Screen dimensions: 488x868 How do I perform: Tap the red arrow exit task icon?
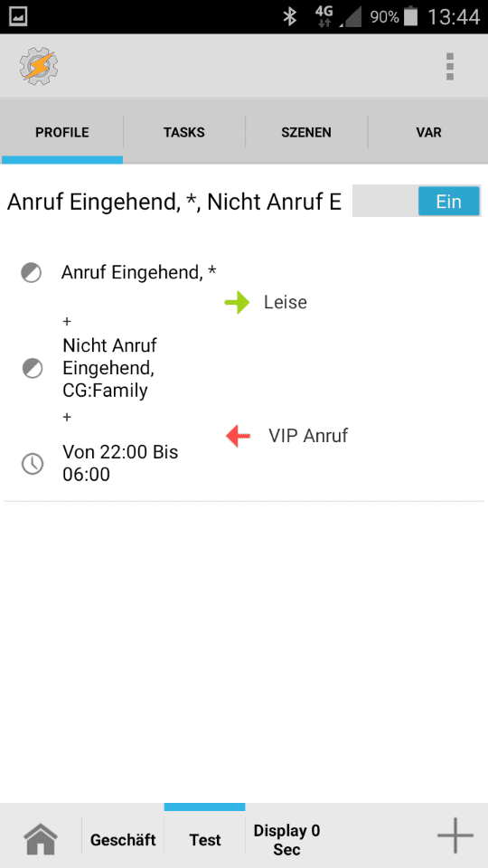click(x=239, y=436)
